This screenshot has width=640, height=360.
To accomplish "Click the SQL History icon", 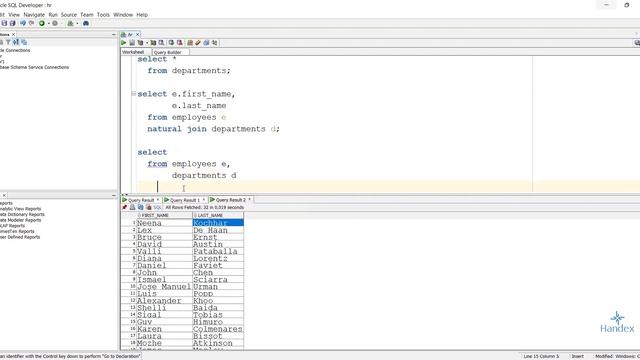I will pyautogui.click(x=215, y=43).
